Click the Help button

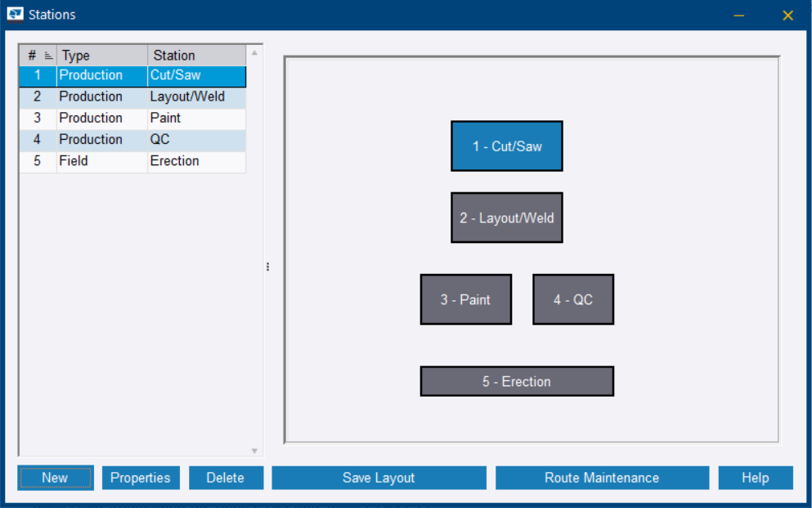pos(755,478)
